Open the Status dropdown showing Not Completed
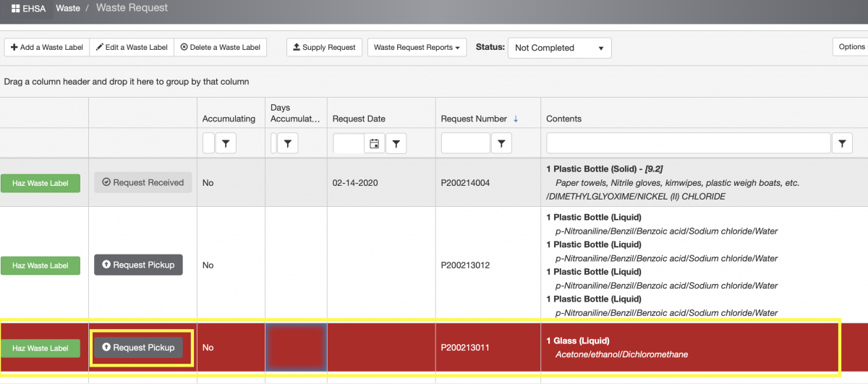The height and width of the screenshot is (384, 868). tap(559, 48)
